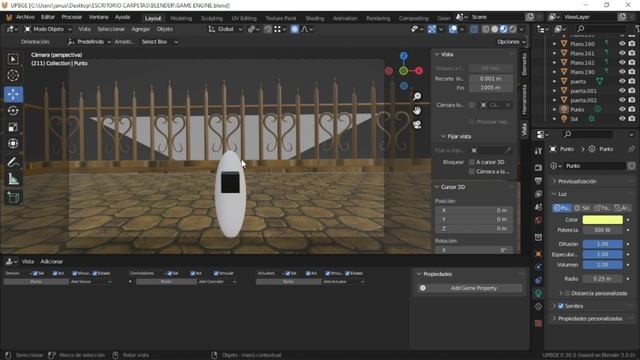Open Opciones dropdown

tap(511, 42)
